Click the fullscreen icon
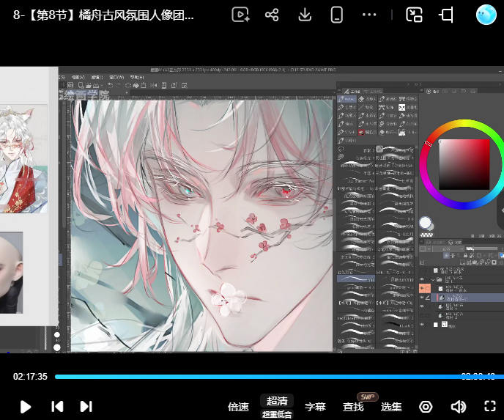 tap(490, 406)
